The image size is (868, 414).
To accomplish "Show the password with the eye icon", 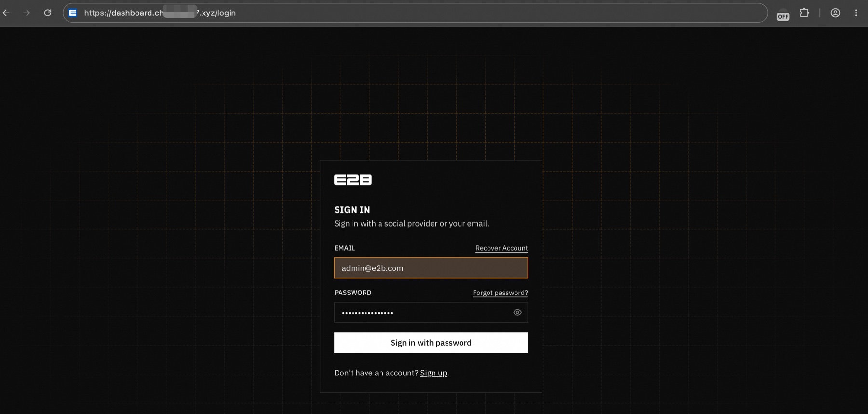I will coord(517,312).
